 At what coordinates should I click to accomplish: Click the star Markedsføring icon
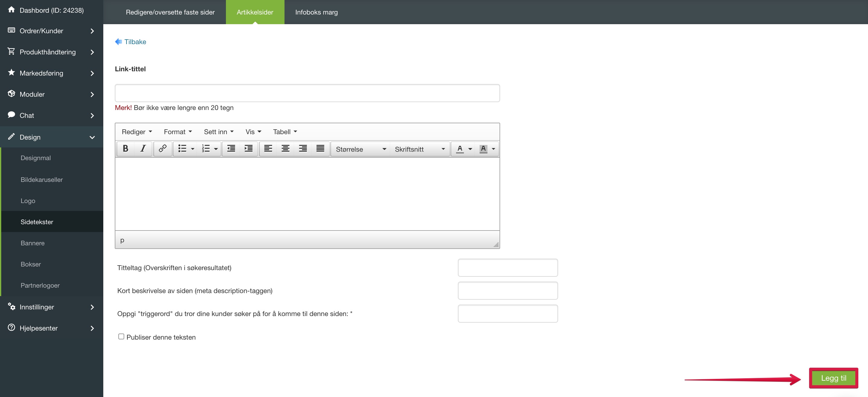point(11,72)
